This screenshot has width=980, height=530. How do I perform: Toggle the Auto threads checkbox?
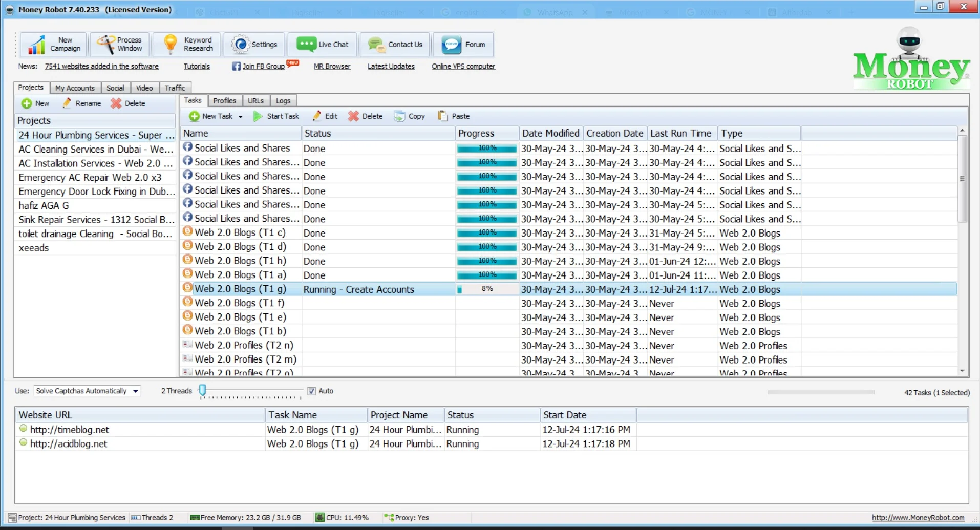click(x=311, y=391)
